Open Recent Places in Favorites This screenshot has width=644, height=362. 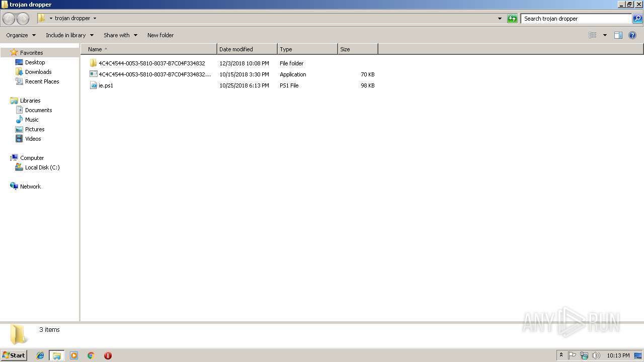pyautogui.click(x=42, y=81)
